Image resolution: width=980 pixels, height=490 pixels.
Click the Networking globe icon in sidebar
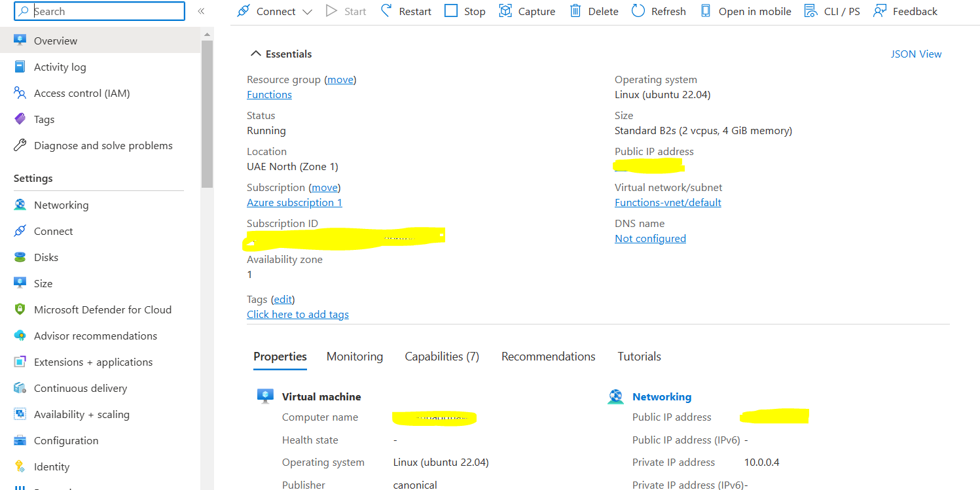click(x=20, y=205)
